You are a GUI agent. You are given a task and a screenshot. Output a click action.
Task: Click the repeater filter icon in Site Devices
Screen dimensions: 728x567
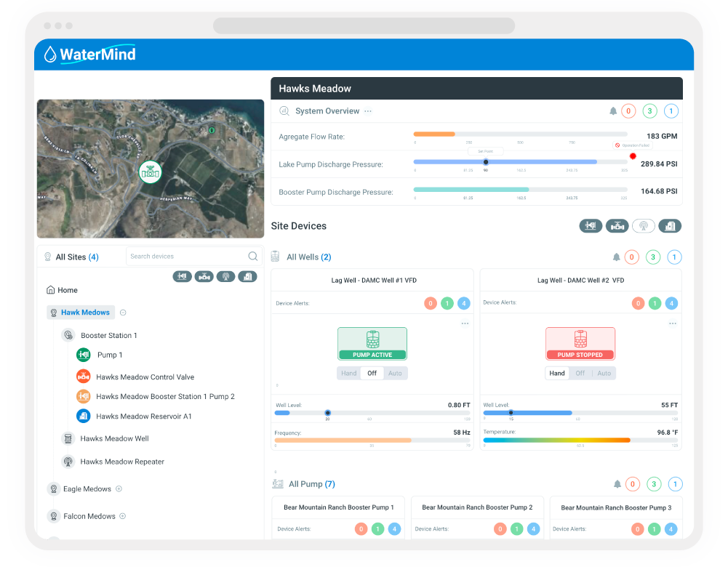point(644,226)
